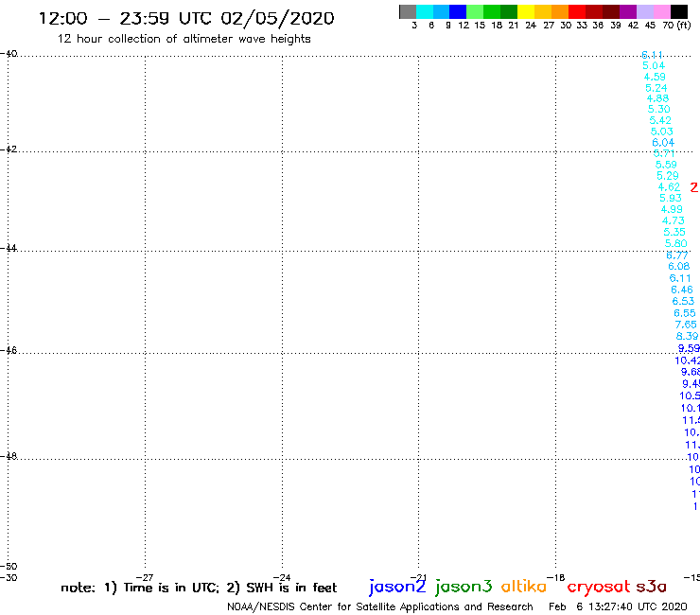Click the jason2 satellite legend label
This screenshot has width=700, height=615.
[397, 587]
